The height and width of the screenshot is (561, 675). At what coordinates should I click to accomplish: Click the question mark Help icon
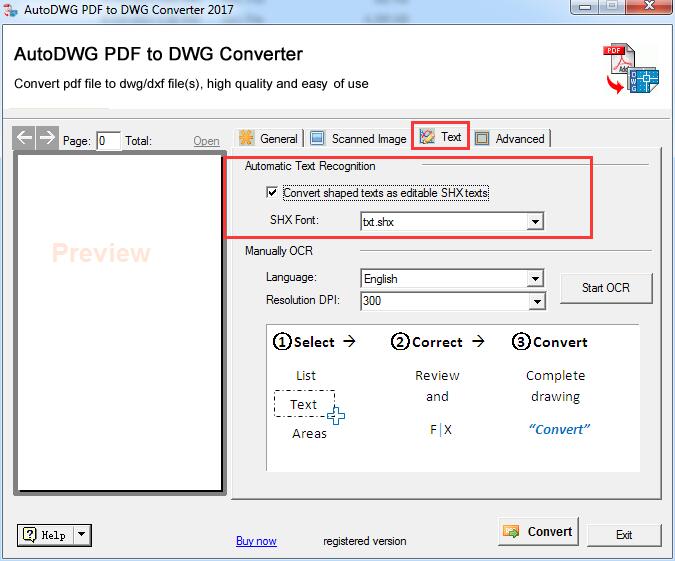pyautogui.click(x=29, y=535)
